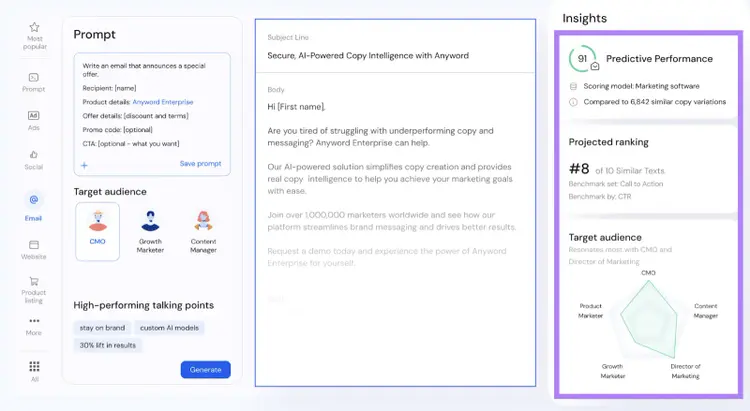
Task: Click the 'Request a demo today' paragraph
Action: (x=386, y=257)
